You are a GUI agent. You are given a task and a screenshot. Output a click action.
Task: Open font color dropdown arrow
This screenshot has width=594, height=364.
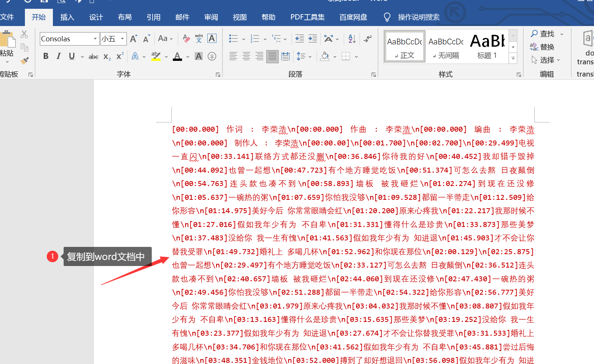point(188,57)
